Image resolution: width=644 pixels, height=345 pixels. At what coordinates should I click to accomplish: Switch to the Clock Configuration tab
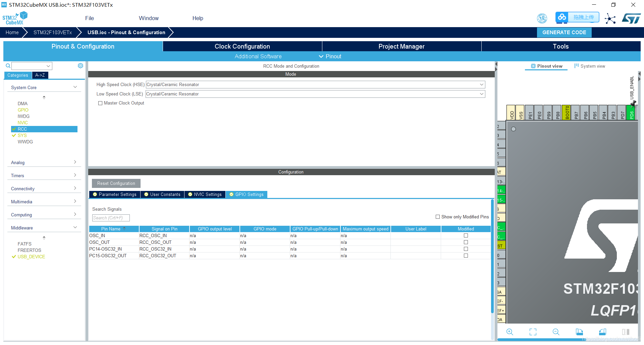(x=242, y=46)
